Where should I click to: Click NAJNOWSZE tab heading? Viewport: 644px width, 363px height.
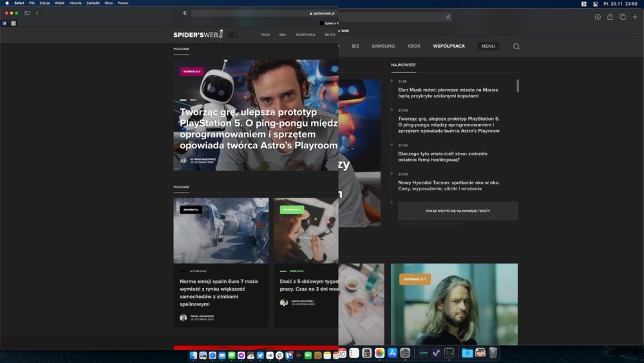pos(403,65)
